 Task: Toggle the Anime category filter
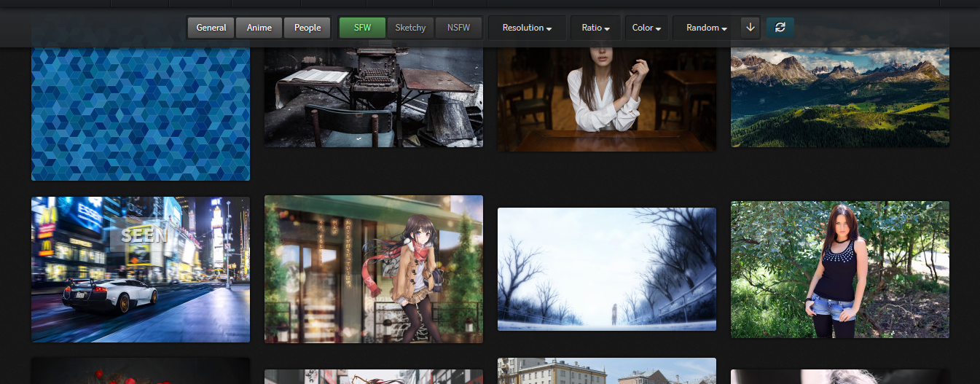pyautogui.click(x=259, y=28)
